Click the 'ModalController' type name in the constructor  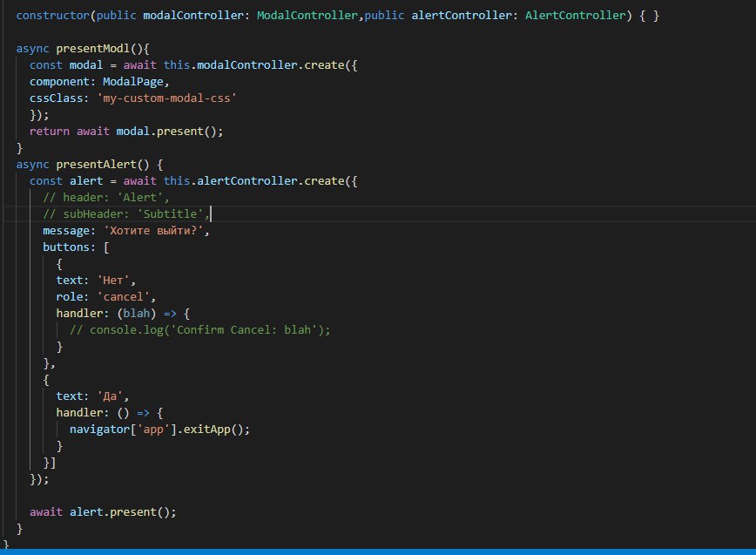(307, 16)
